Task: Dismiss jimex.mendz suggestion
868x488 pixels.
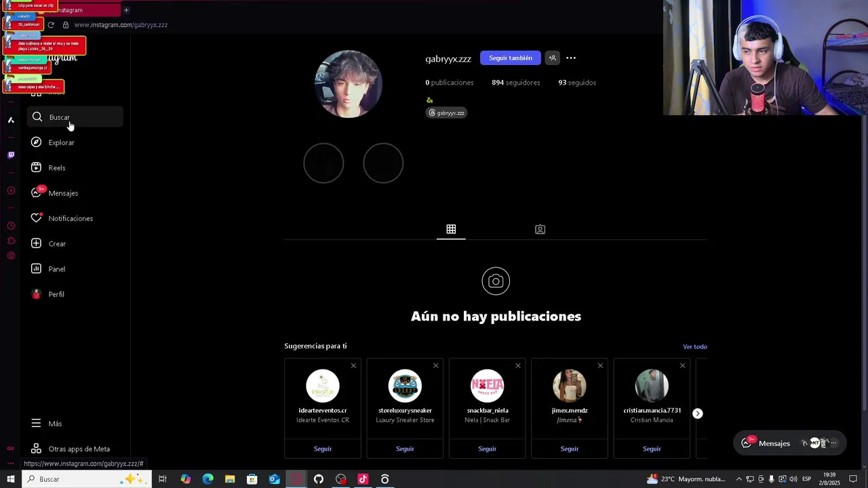Action: pyautogui.click(x=600, y=366)
